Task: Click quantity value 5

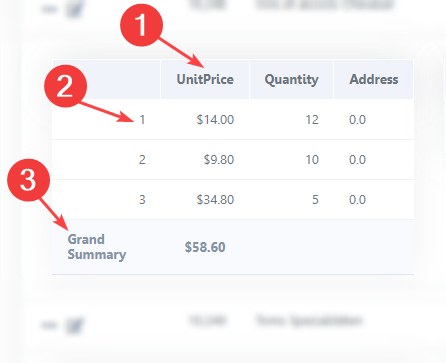Action: click(x=315, y=200)
